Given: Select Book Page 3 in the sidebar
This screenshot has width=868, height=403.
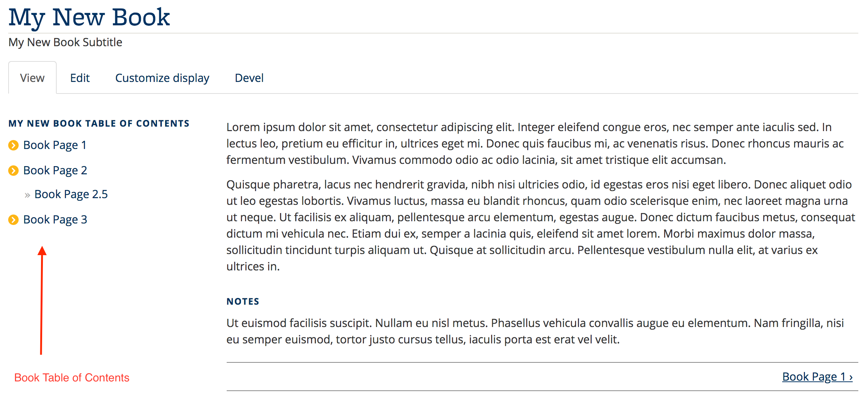Looking at the screenshot, I should pos(55,219).
